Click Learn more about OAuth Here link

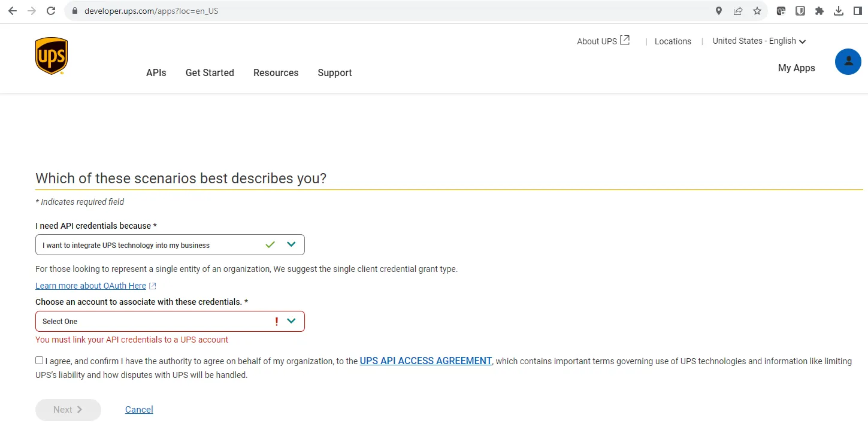click(90, 286)
